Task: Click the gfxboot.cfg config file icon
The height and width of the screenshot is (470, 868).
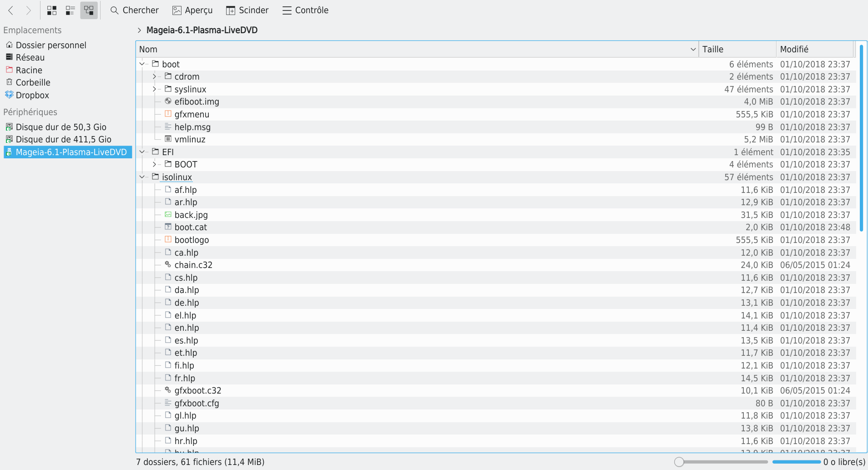Action: (168, 403)
